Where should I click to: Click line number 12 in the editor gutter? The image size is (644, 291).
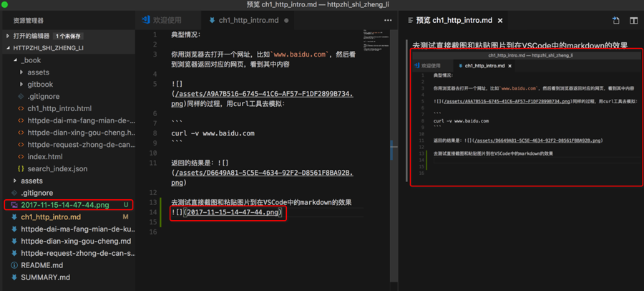tap(154, 192)
